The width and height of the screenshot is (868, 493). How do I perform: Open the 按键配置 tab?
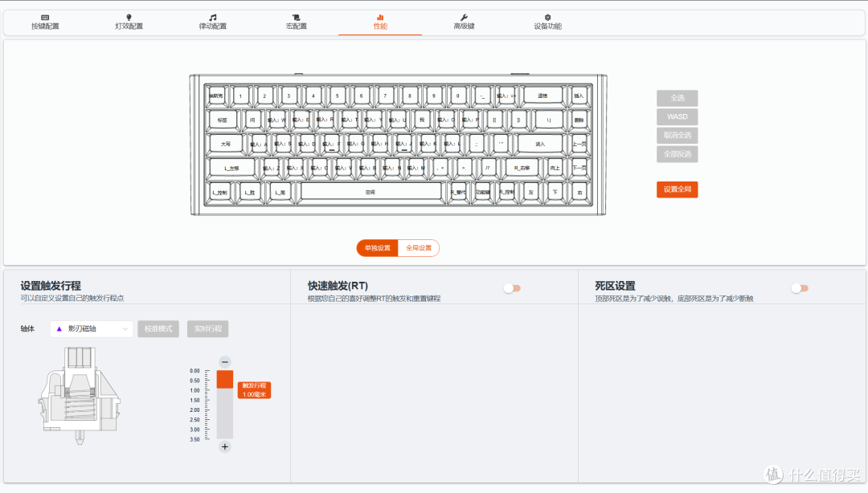point(45,22)
